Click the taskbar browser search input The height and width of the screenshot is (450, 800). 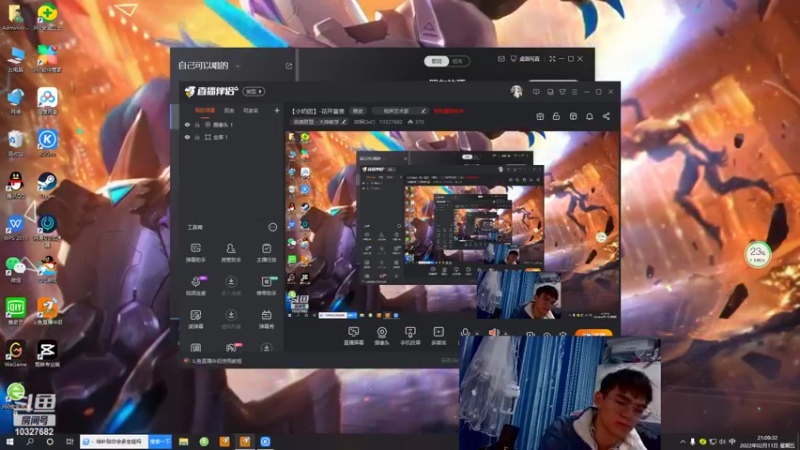tap(114, 441)
